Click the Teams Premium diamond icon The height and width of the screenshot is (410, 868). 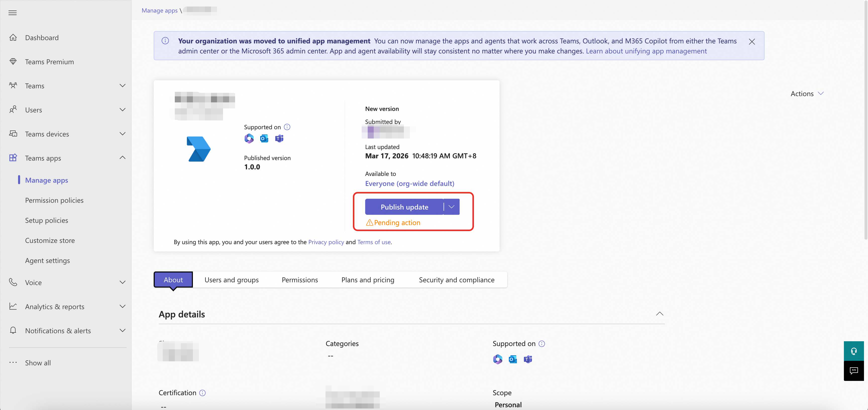pyautogui.click(x=13, y=62)
